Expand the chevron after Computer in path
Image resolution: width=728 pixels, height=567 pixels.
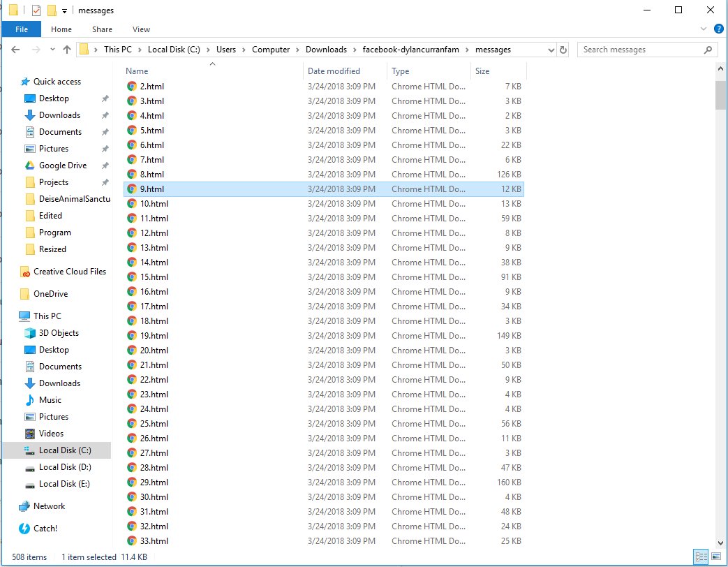tap(297, 50)
